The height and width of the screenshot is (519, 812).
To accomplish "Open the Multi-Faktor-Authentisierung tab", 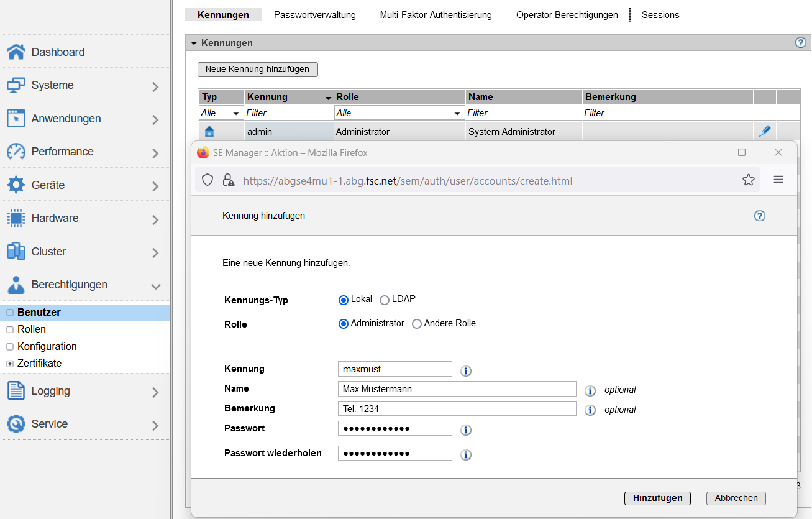I will point(436,15).
